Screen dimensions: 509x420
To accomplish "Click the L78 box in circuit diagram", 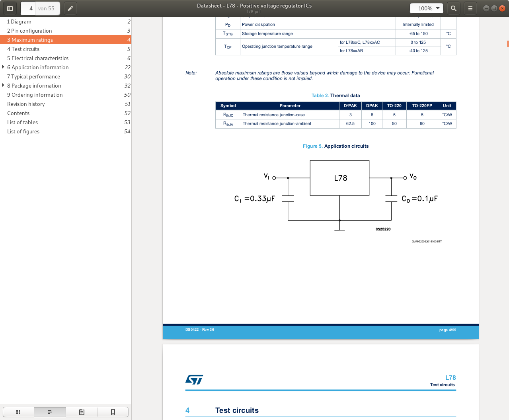I will point(339,178).
